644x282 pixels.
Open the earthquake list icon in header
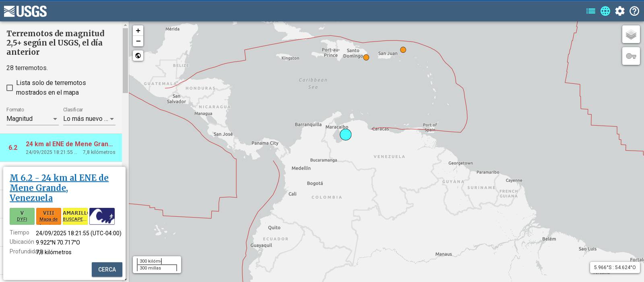point(590,11)
